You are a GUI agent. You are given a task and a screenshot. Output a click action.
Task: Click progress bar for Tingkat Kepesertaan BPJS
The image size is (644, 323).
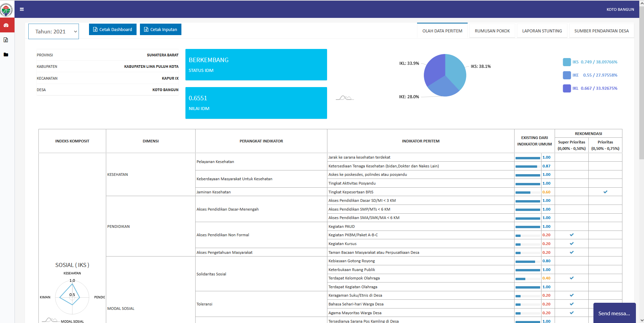coord(528,192)
